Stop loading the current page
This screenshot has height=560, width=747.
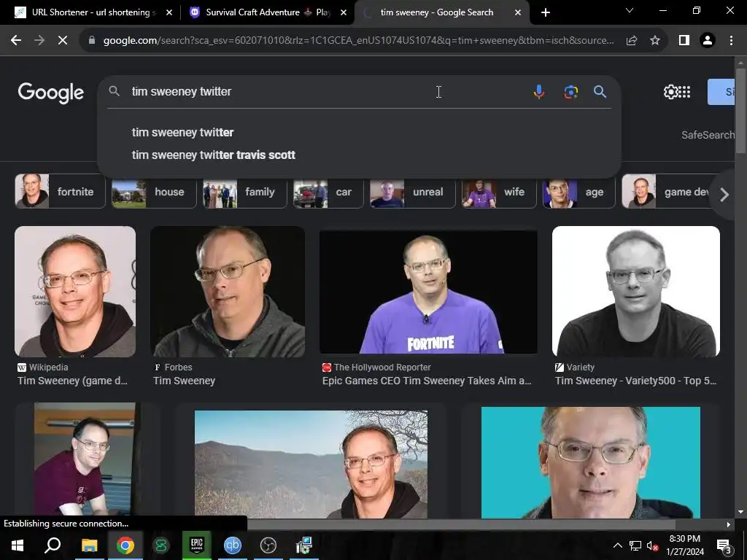63,41
